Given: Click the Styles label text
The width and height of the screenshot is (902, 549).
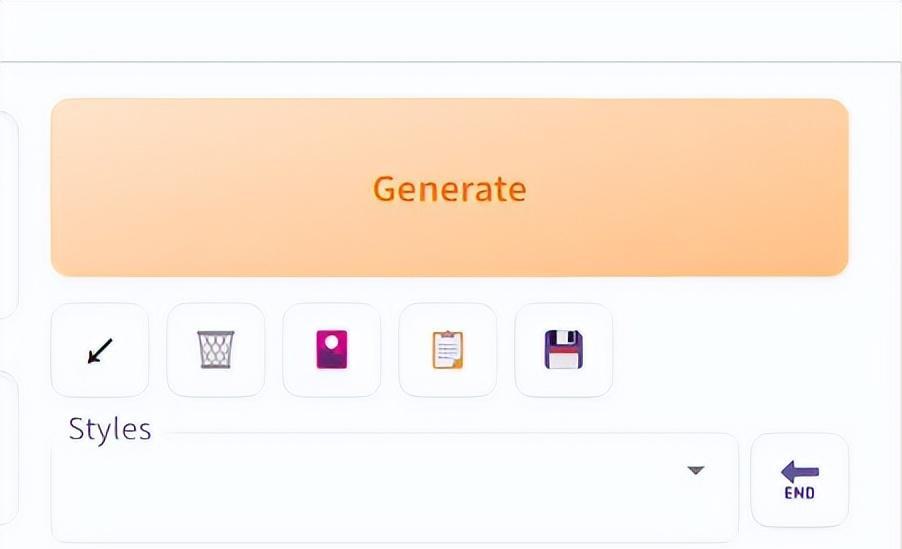Looking at the screenshot, I should coord(110,429).
